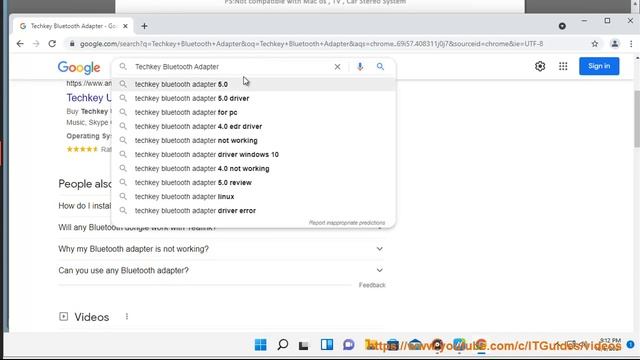Click the Chrome extension icon beside the minimize button
Viewport: 640px width, 360px height.
coord(562,26)
